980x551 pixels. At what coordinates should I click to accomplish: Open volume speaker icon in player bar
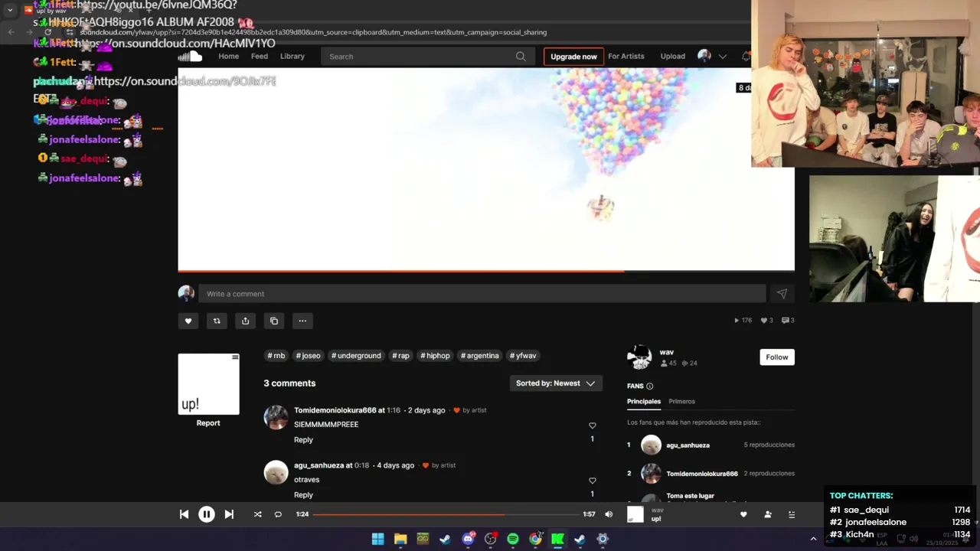pos(609,514)
